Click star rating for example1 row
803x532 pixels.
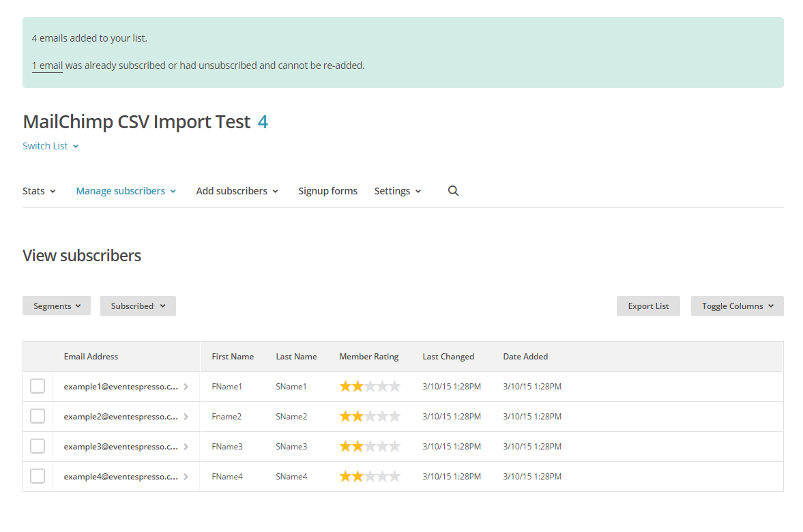[370, 387]
